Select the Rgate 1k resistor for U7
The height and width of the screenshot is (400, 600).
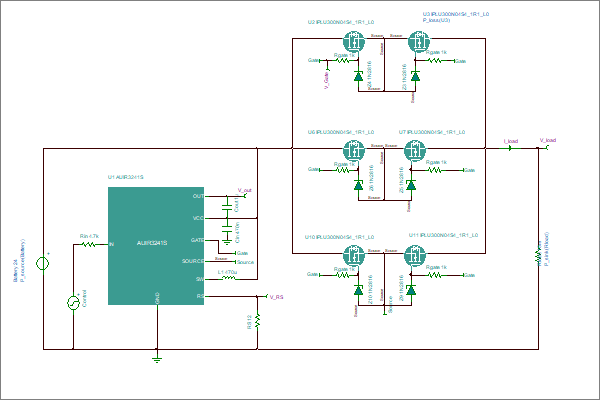pyautogui.click(x=434, y=170)
